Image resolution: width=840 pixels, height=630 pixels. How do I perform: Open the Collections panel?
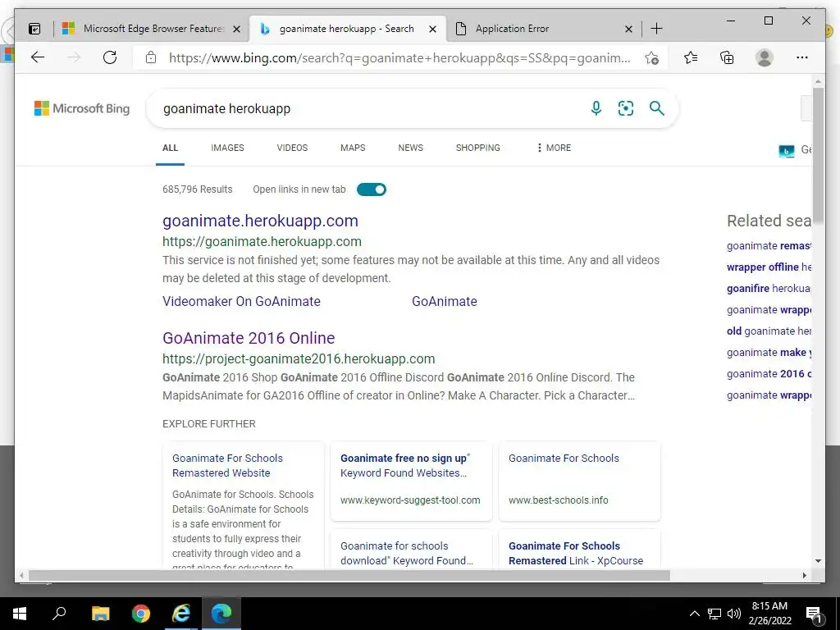coord(727,57)
